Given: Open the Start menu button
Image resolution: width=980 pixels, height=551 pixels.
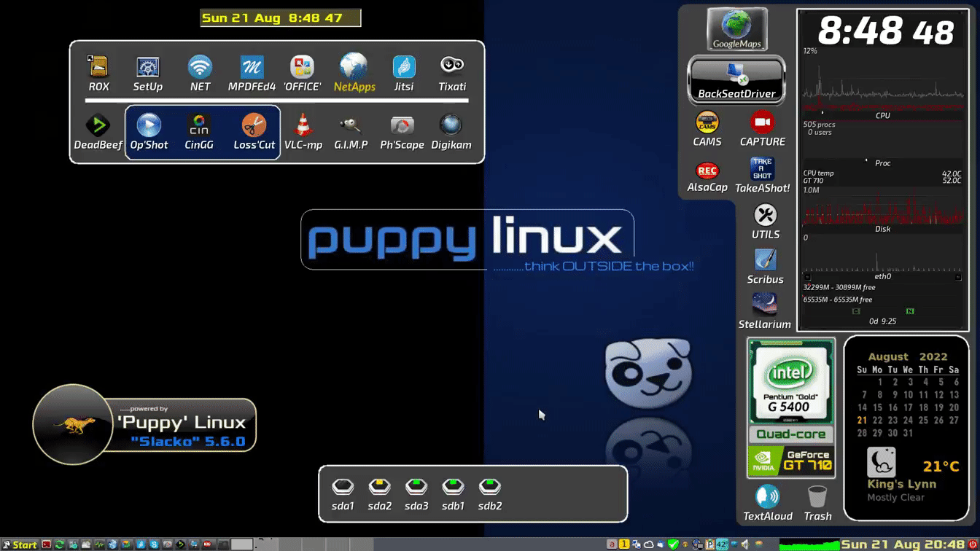Looking at the screenshot, I should [x=20, y=544].
